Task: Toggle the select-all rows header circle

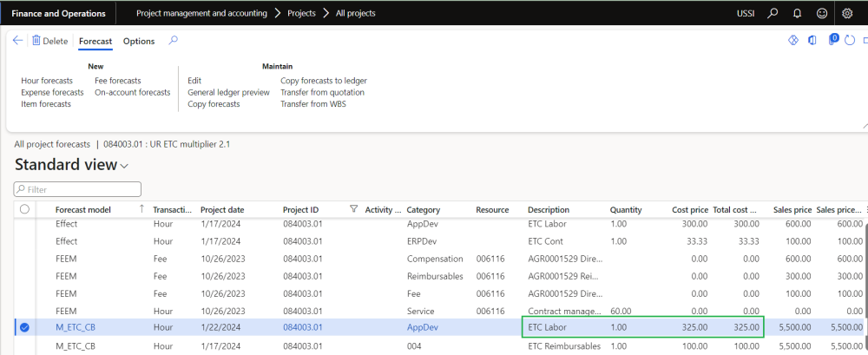Action: click(x=24, y=209)
